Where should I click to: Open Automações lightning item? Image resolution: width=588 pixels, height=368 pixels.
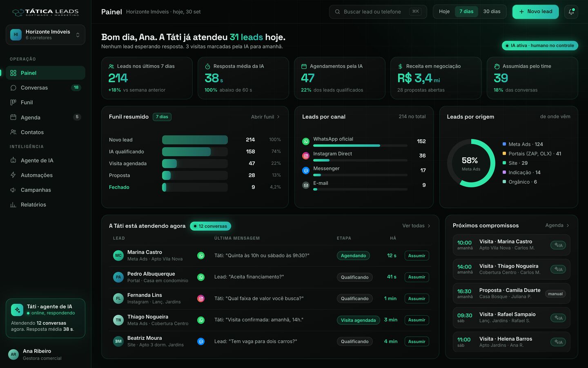(x=45, y=175)
